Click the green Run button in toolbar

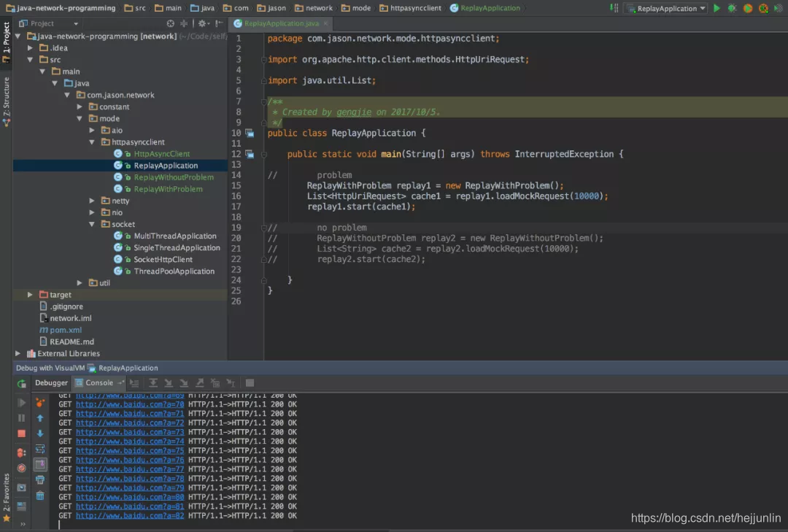[x=716, y=8]
